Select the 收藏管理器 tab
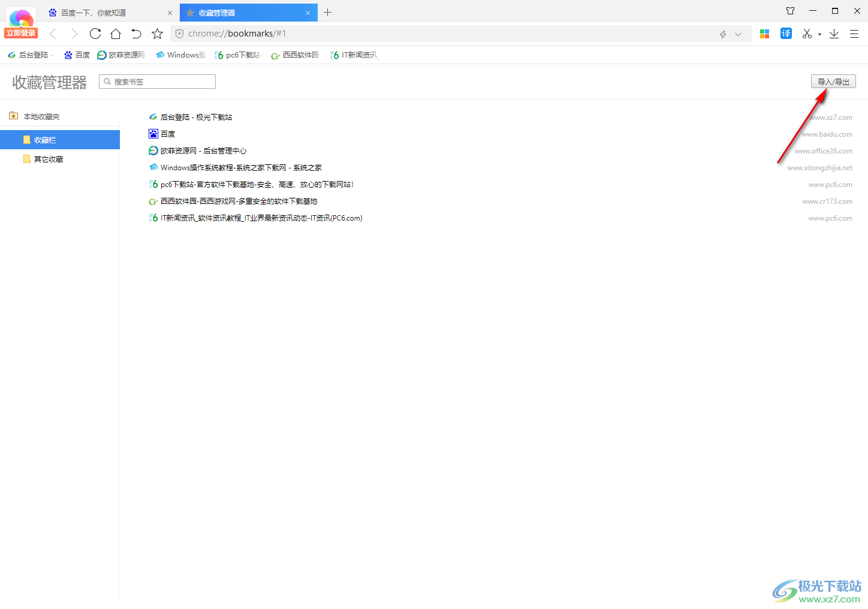868x609 pixels. tap(249, 13)
